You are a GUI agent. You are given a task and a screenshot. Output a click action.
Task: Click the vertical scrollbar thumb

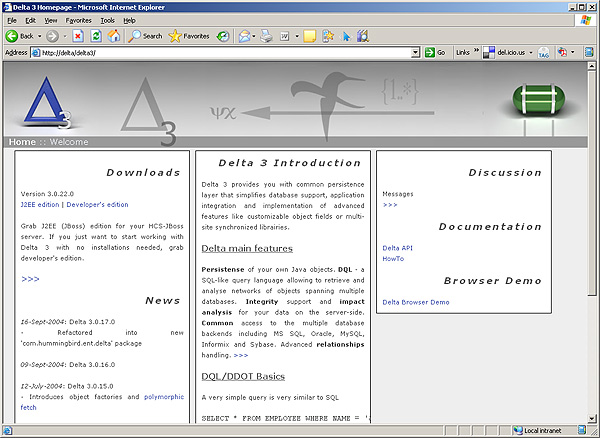[x=592, y=182]
